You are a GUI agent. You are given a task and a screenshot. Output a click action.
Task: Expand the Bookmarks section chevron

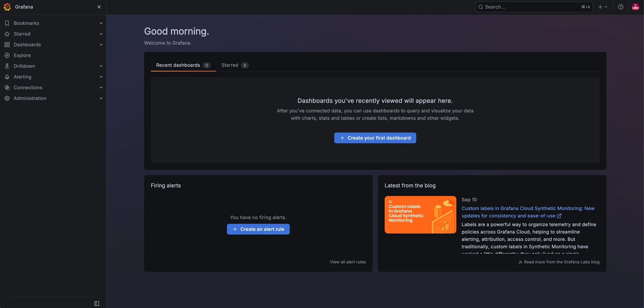tap(101, 23)
